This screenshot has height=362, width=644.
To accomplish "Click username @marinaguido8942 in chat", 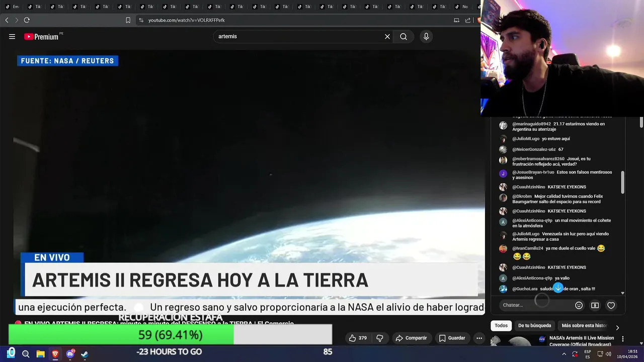I will click(x=532, y=124).
